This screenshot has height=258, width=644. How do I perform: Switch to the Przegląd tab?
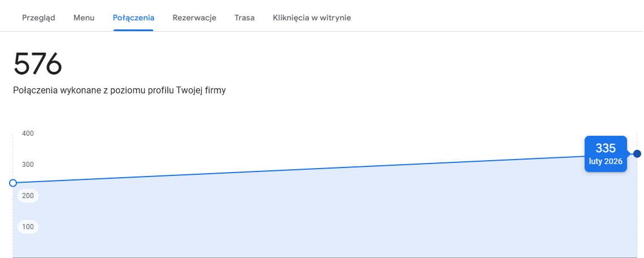pyautogui.click(x=38, y=18)
